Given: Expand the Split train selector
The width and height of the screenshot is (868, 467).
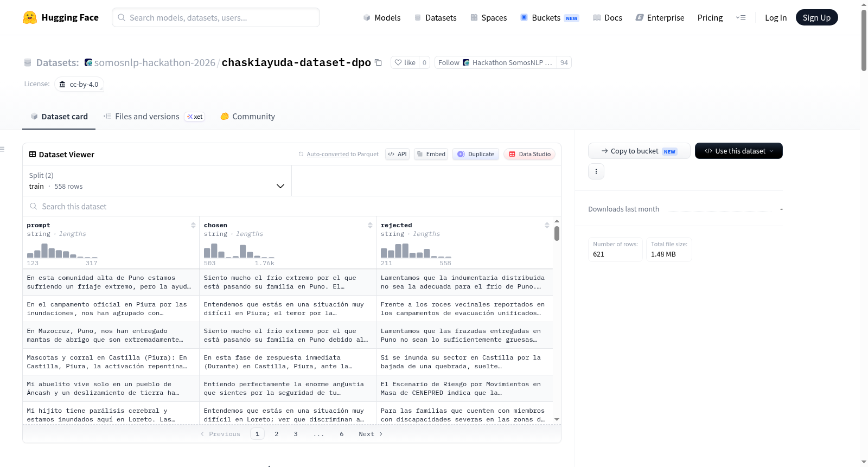Looking at the screenshot, I should tap(157, 181).
